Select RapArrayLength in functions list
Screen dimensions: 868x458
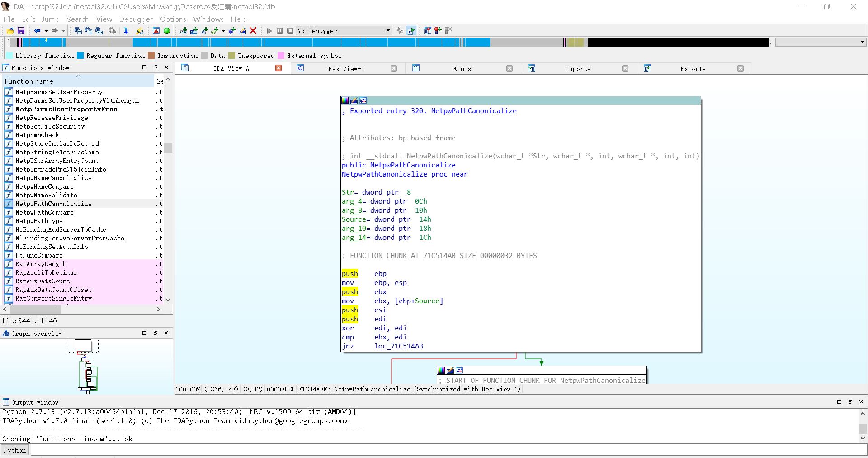click(x=41, y=264)
